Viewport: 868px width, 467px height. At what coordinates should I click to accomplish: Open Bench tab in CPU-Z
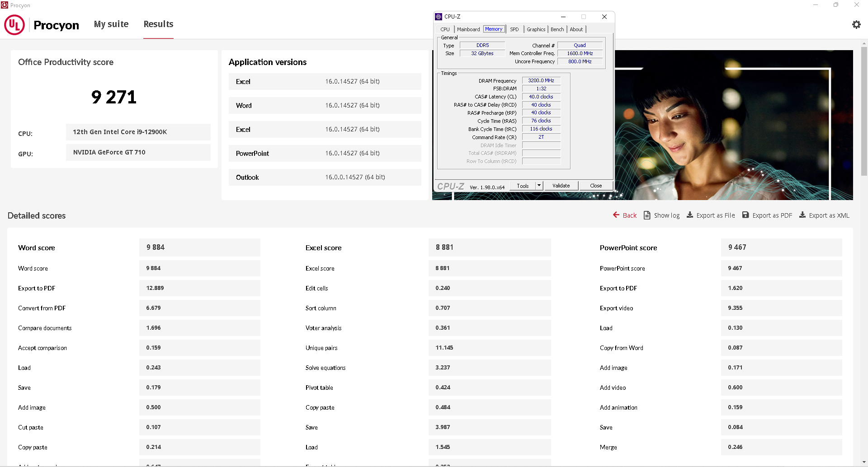(557, 29)
